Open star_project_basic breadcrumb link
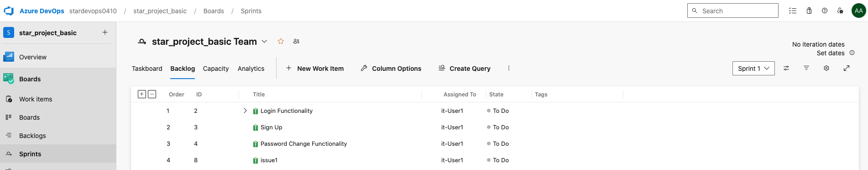 click(x=160, y=11)
